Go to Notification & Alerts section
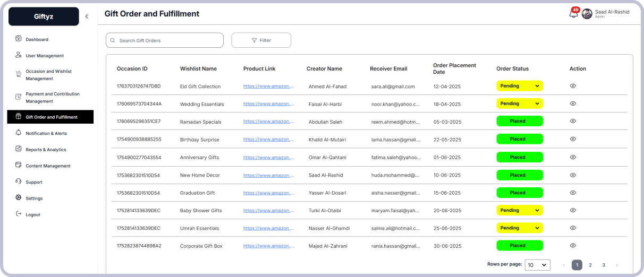 [46, 133]
